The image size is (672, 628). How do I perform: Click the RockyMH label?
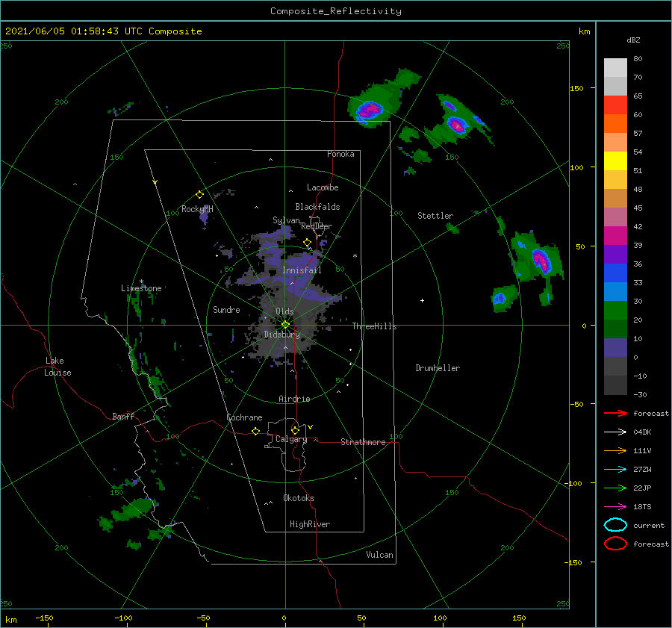point(197,209)
